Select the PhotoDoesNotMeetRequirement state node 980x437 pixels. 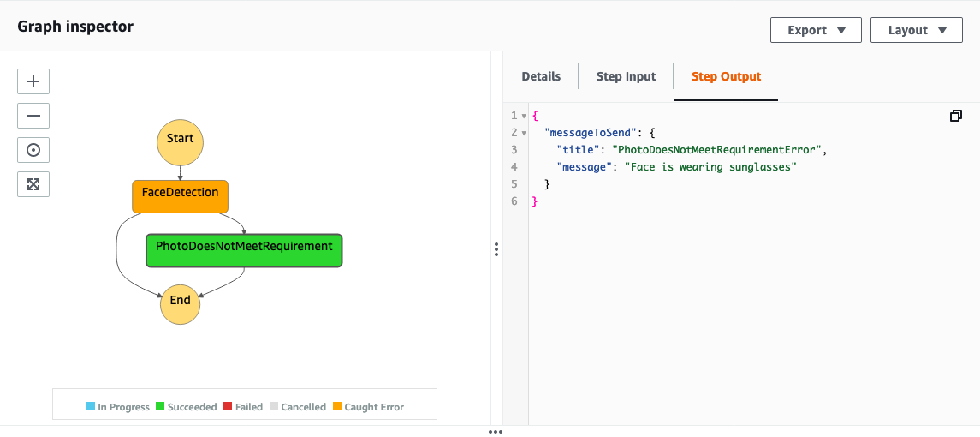244,250
